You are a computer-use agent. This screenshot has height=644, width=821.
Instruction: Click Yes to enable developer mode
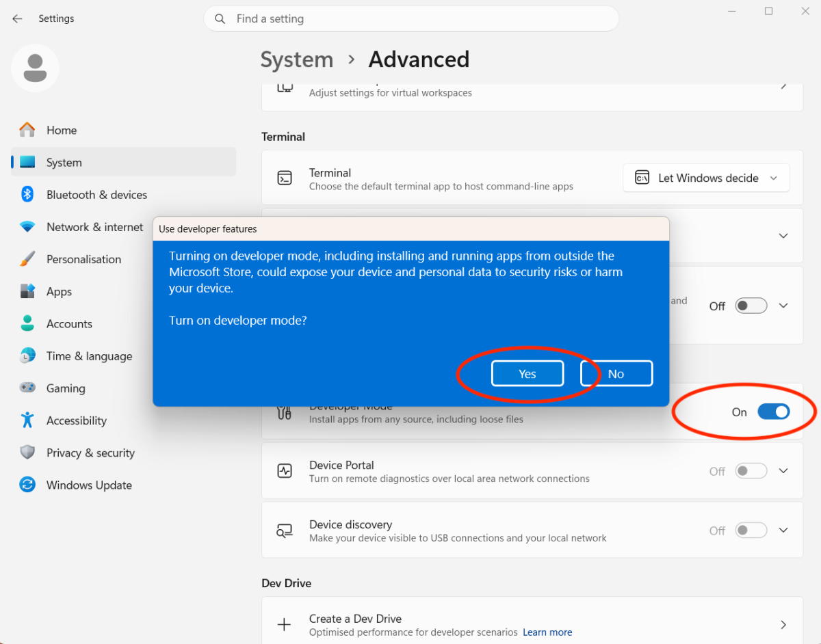click(527, 373)
